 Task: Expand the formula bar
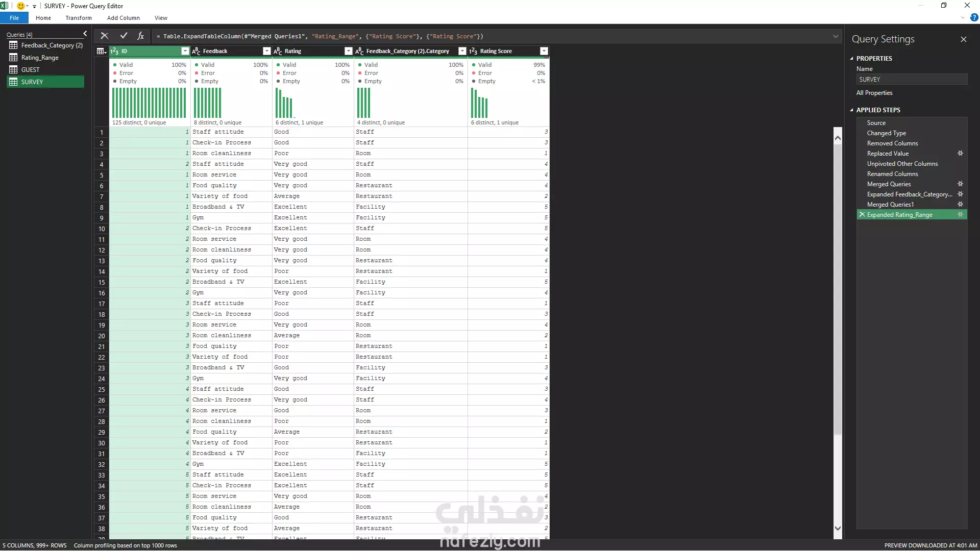tap(836, 36)
